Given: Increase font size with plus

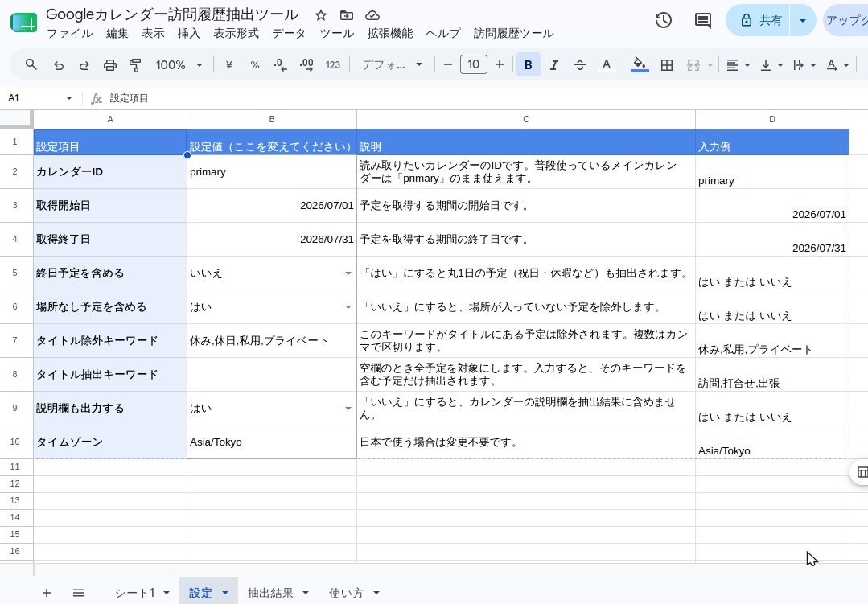Looking at the screenshot, I should pos(500,65).
